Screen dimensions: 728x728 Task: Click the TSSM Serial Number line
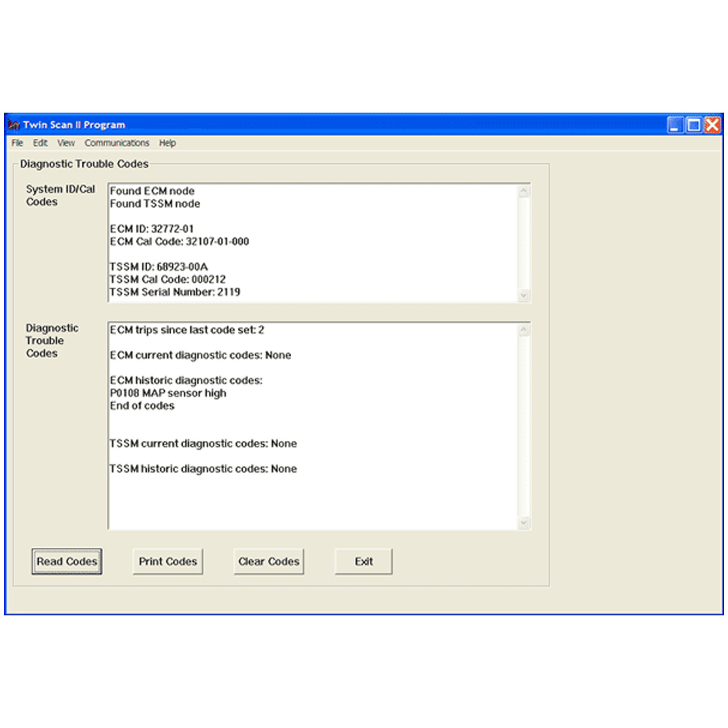click(x=175, y=292)
